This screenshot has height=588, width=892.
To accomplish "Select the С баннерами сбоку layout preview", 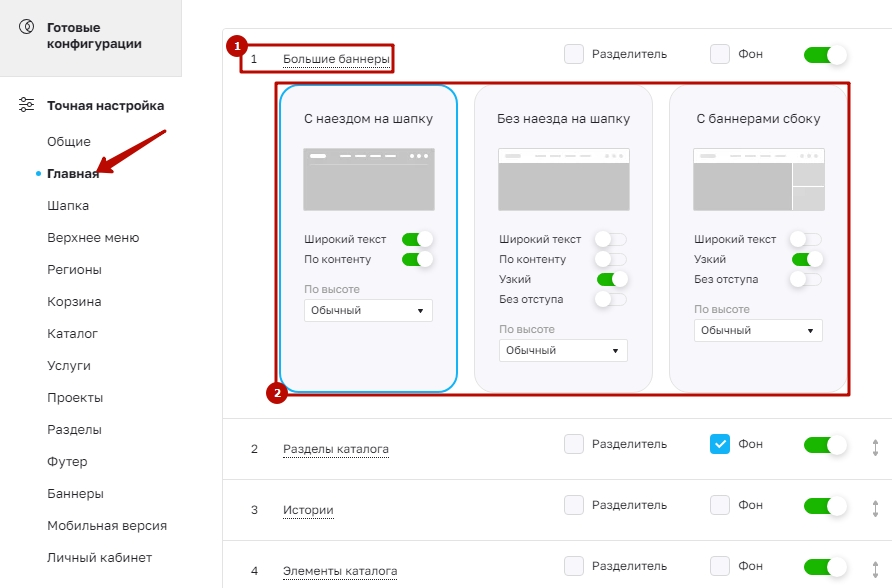I will (758, 179).
